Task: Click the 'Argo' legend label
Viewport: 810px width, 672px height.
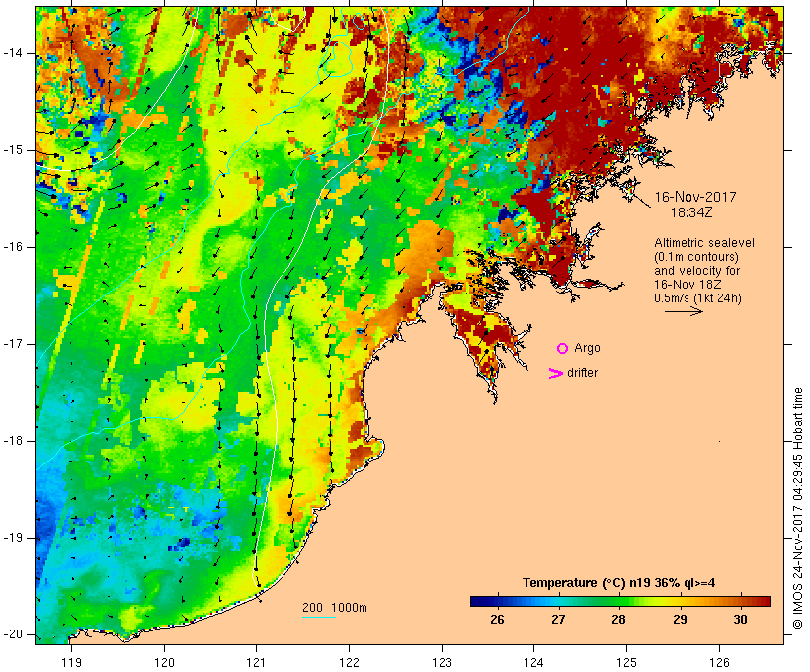Action: (x=588, y=349)
